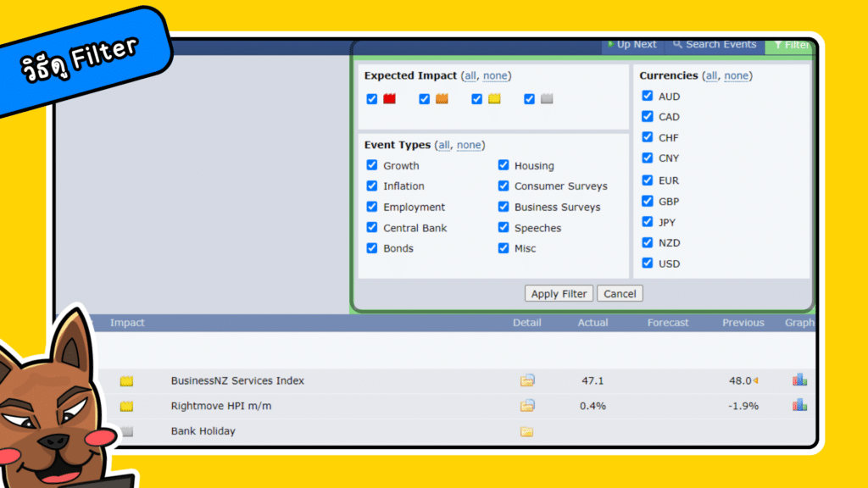The width and height of the screenshot is (868, 488).
Task: Open detail folder for Rightmove HPI m/m
Action: pos(527,406)
